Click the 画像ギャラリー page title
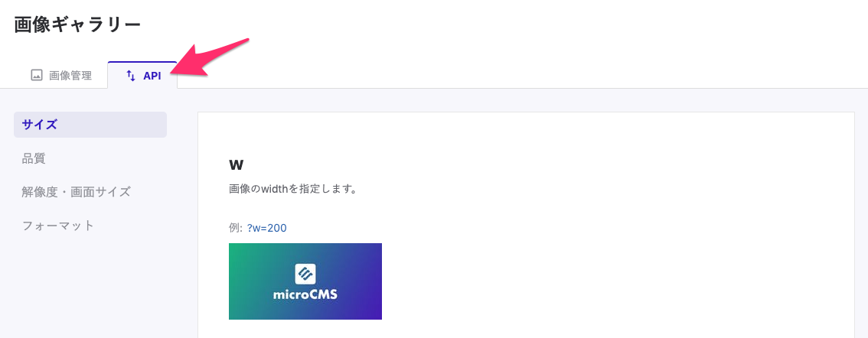868x338 pixels. pyautogui.click(x=77, y=25)
